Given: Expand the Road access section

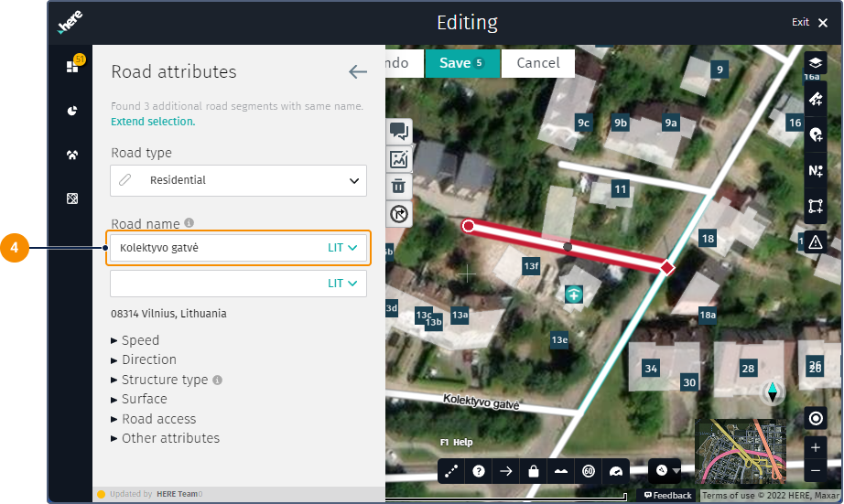Looking at the screenshot, I should click(x=154, y=419).
